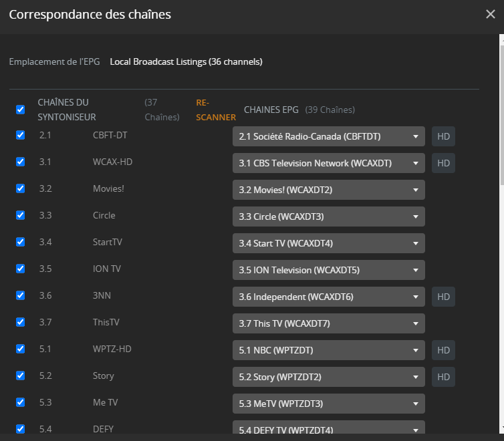This screenshot has width=504, height=441.
Task: Disable channel 2.1 CBFT-DT checkbox
Action: click(21, 135)
